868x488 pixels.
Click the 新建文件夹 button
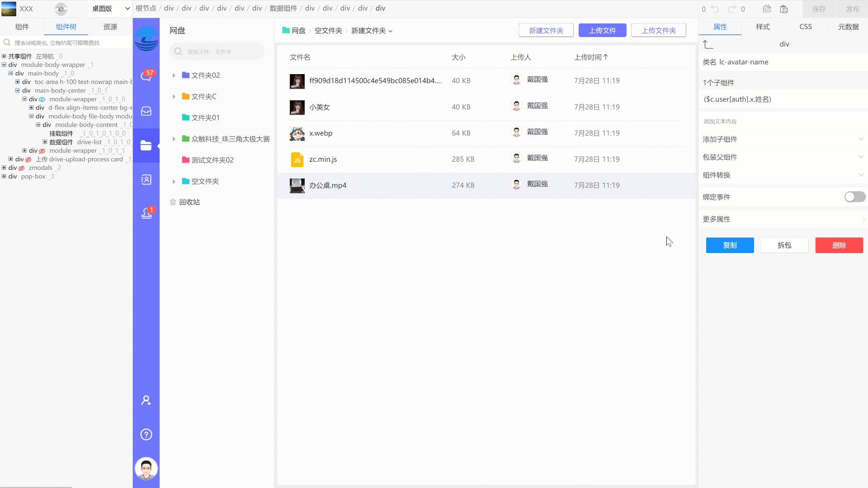point(546,30)
